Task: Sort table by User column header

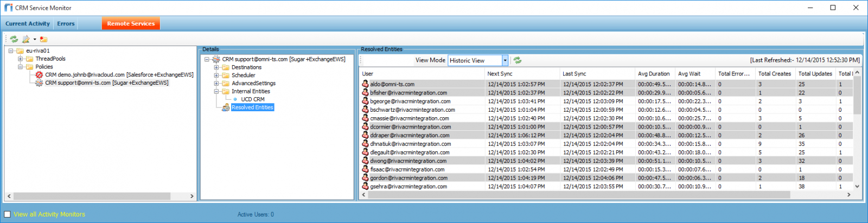Action: [x=423, y=74]
